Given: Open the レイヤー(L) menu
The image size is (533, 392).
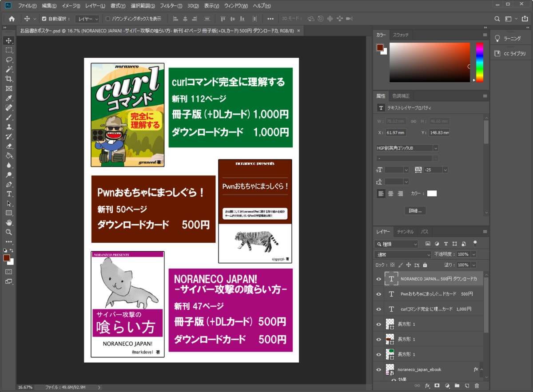Looking at the screenshot, I should click(x=96, y=6).
